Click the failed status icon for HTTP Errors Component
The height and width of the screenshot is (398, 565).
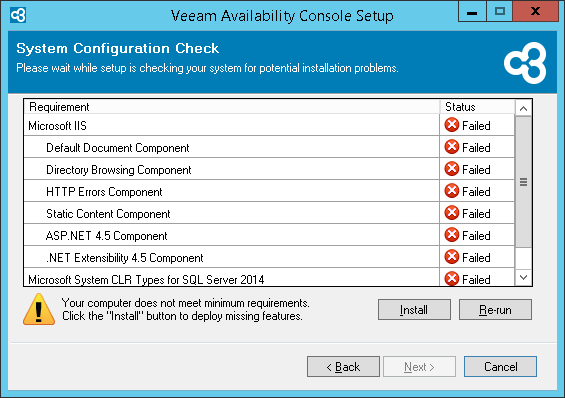(451, 191)
